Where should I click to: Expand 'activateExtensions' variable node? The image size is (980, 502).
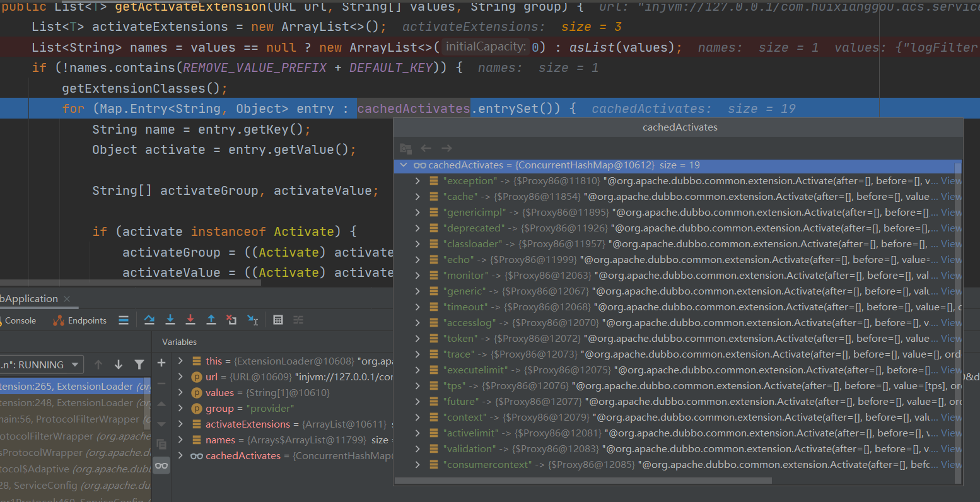pyautogui.click(x=180, y=424)
